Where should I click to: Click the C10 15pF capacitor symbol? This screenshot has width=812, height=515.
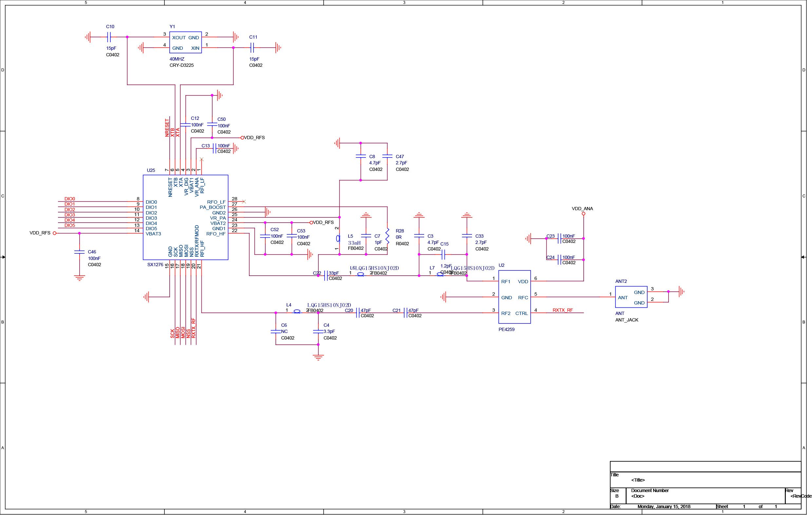coord(109,37)
